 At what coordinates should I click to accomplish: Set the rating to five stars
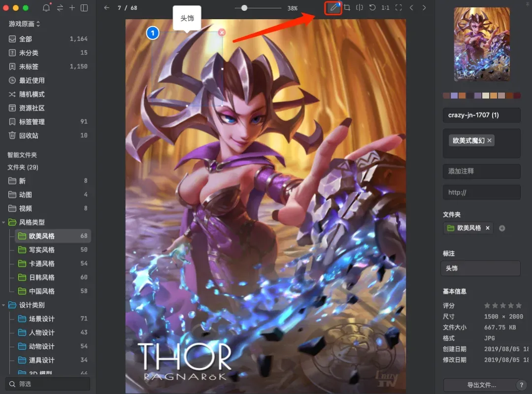(518, 305)
